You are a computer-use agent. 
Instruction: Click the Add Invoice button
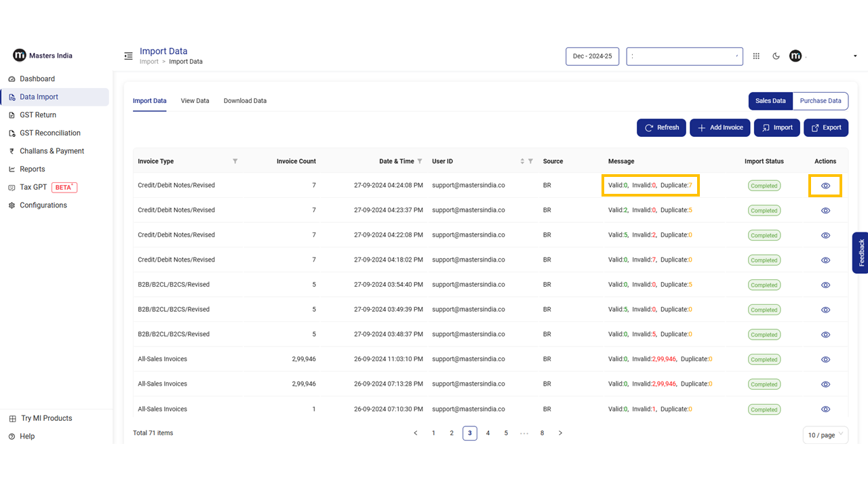720,127
